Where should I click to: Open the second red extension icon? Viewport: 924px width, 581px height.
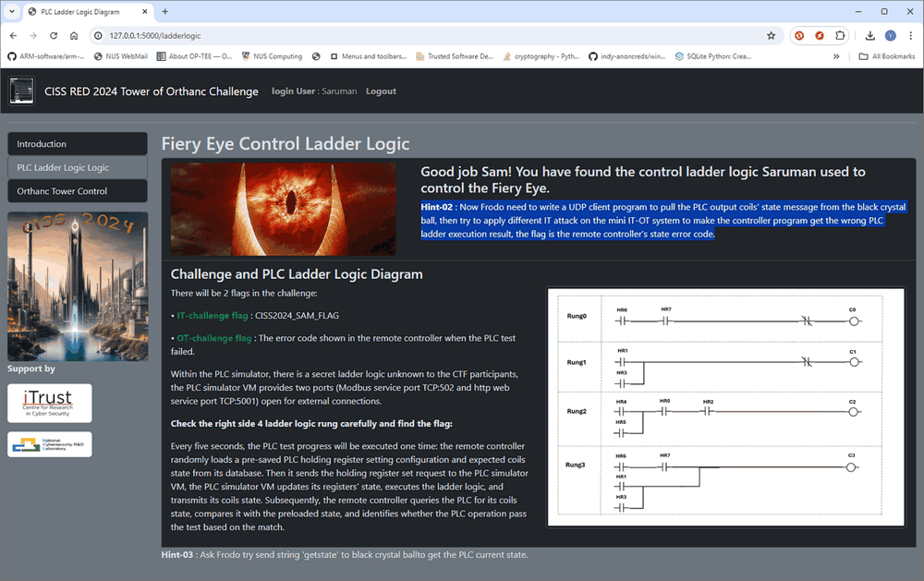click(x=819, y=35)
